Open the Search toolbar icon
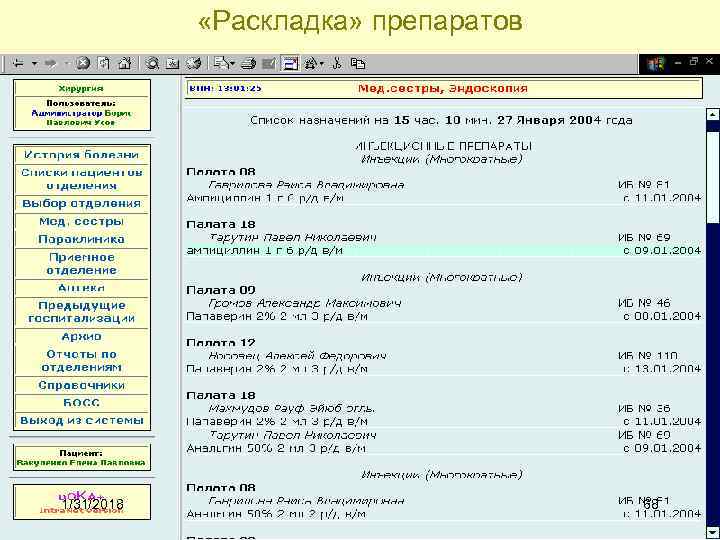Image resolution: width=720 pixels, height=540 pixels. (152, 63)
